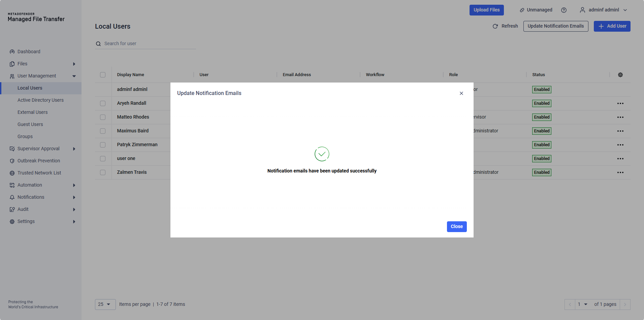Open the column settings gear above the table

pos(620,74)
